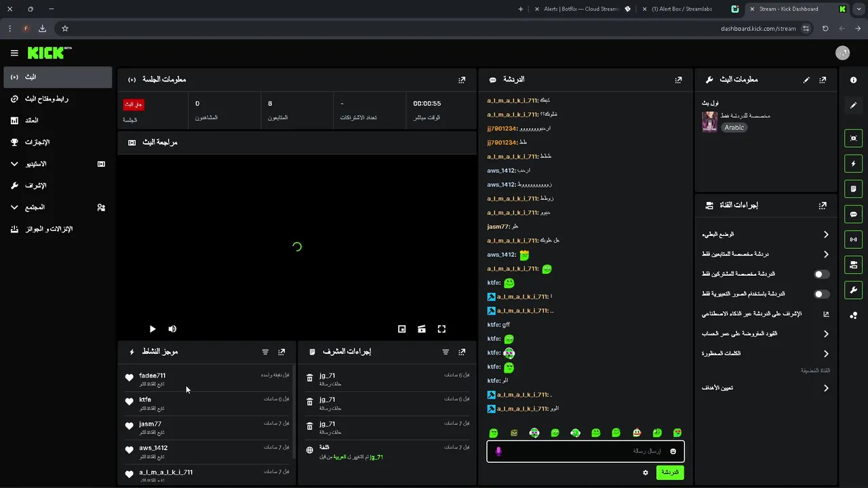Filter إجراءات المشرف list

coord(446,352)
